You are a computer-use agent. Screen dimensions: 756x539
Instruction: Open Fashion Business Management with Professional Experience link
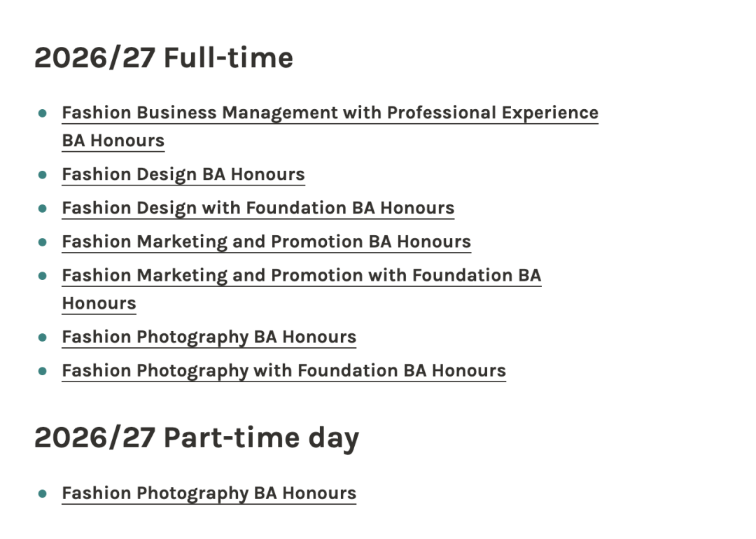[x=330, y=113]
